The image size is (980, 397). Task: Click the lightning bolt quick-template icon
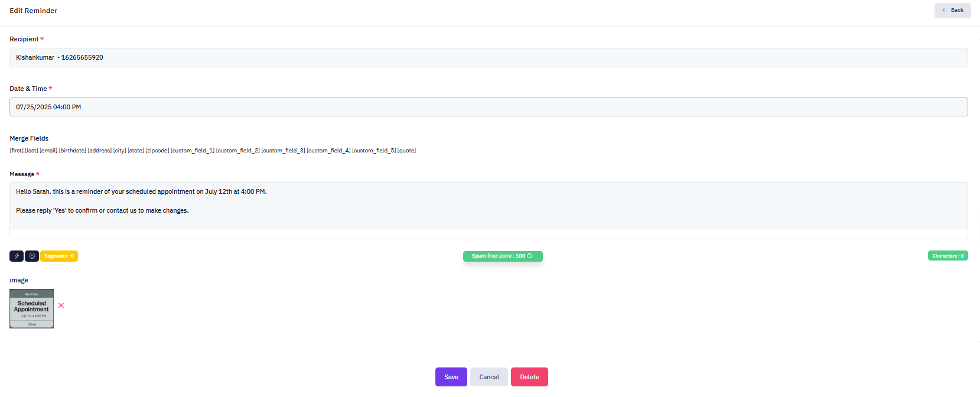[17, 256]
